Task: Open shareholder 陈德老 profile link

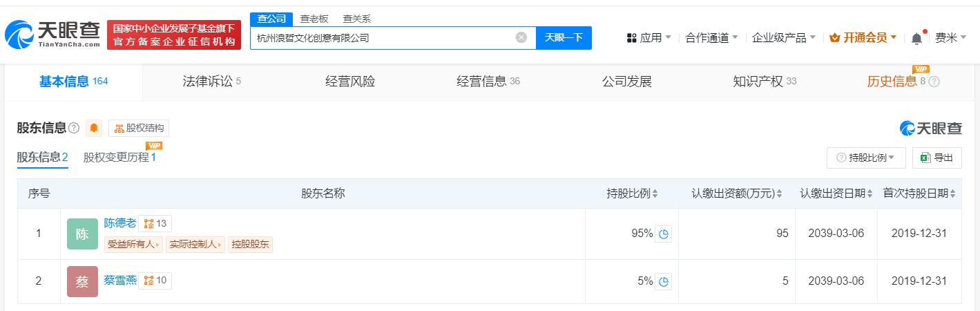Action: click(119, 223)
